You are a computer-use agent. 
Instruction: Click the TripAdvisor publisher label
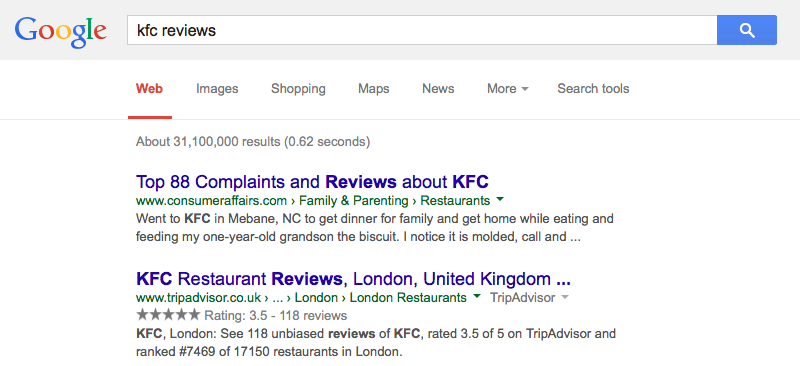(522, 298)
